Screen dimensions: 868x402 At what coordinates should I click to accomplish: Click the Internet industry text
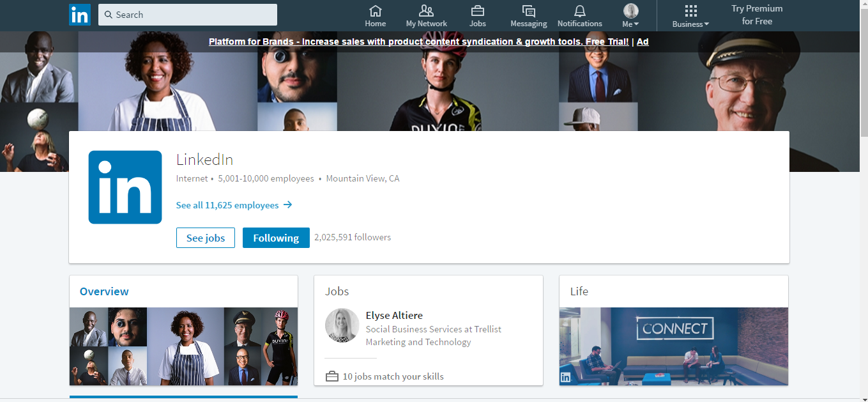coord(192,178)
